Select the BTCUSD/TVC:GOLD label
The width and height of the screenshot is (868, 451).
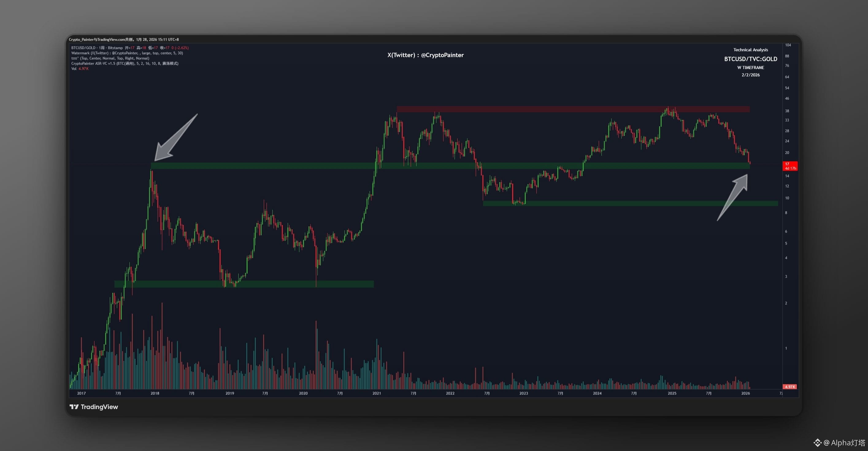[751, 59]
